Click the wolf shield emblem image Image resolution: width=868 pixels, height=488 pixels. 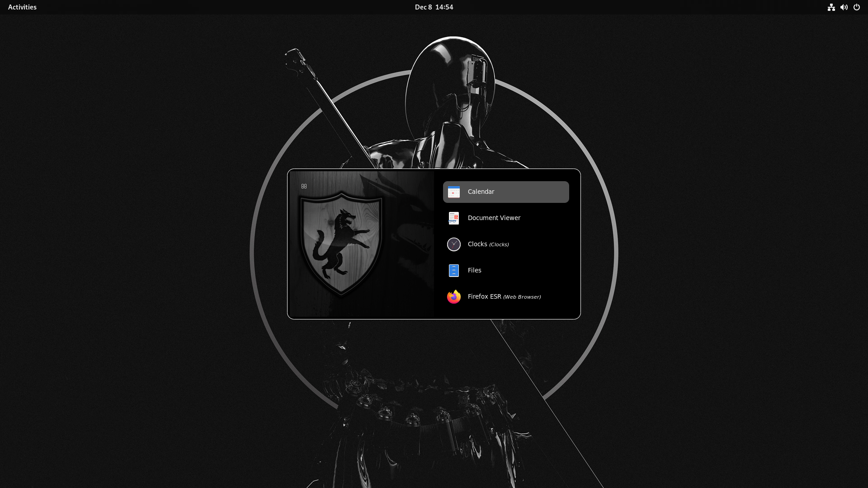[x=341, y=244]
